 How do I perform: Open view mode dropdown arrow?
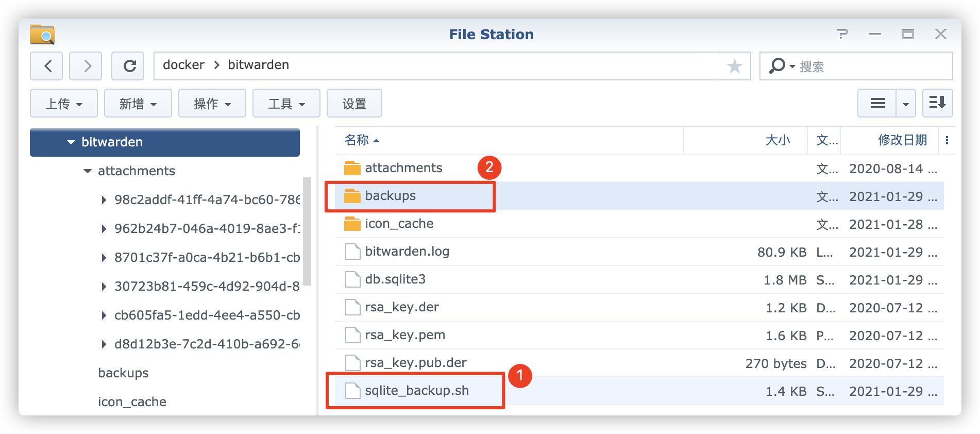(906, 103)
